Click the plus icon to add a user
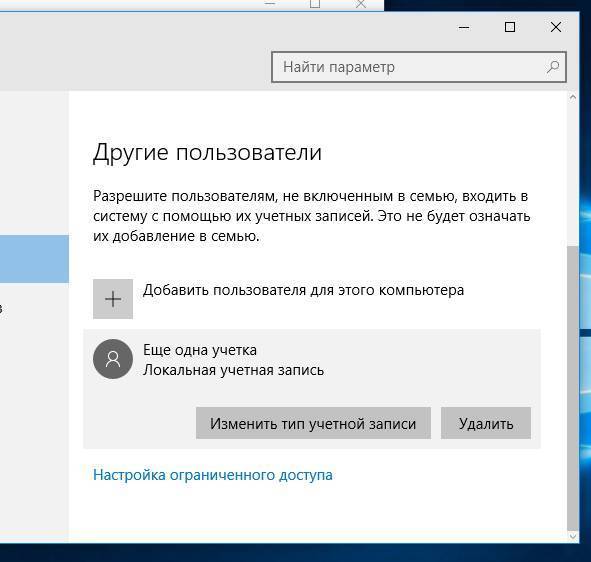591x562 pixels. tap(113, 299)
